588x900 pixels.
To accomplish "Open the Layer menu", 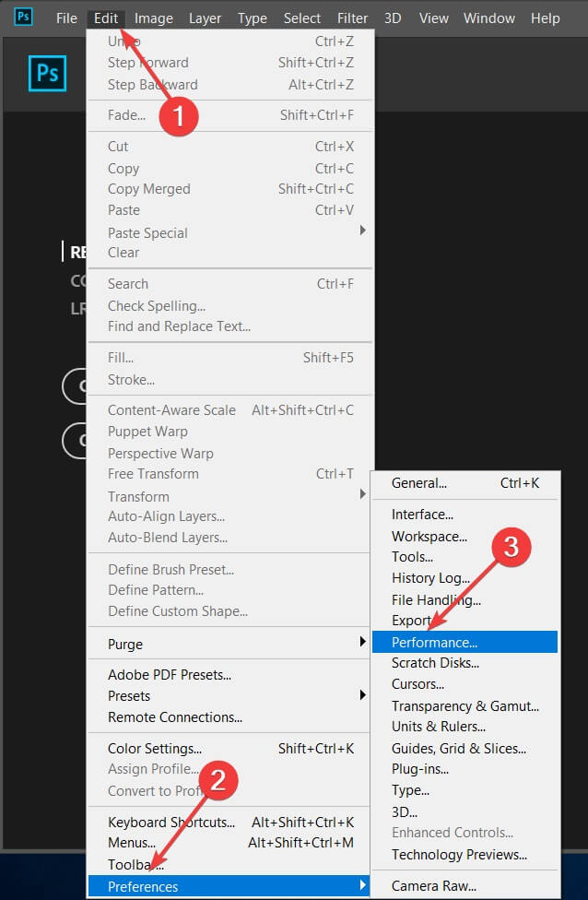I will tap(205, 18).
